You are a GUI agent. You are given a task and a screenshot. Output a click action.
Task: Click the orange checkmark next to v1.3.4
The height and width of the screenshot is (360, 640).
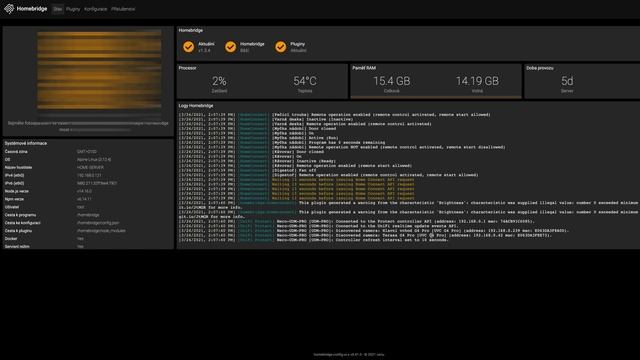coord(189,47)
